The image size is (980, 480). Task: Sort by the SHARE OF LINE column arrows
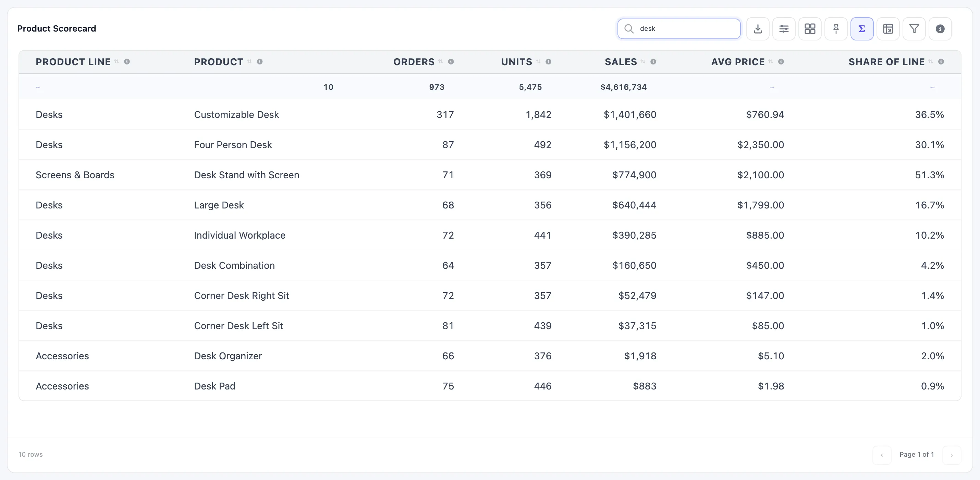tap(931, 62)
